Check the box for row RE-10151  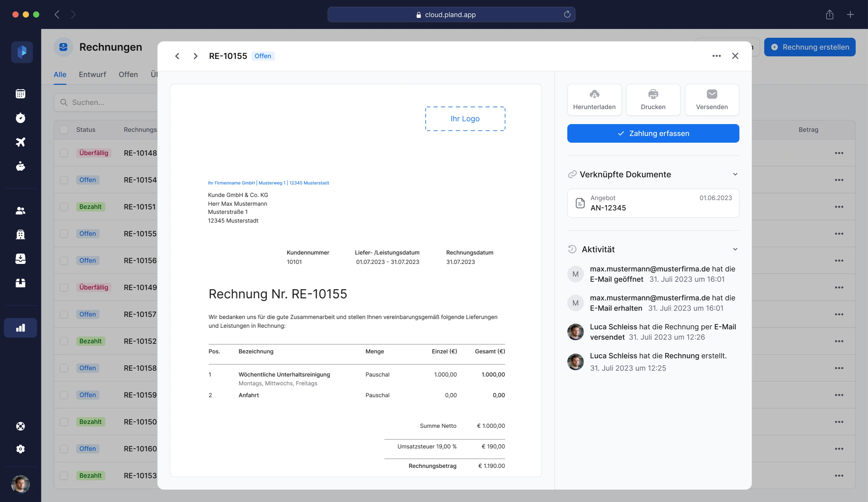coord(64,207)
